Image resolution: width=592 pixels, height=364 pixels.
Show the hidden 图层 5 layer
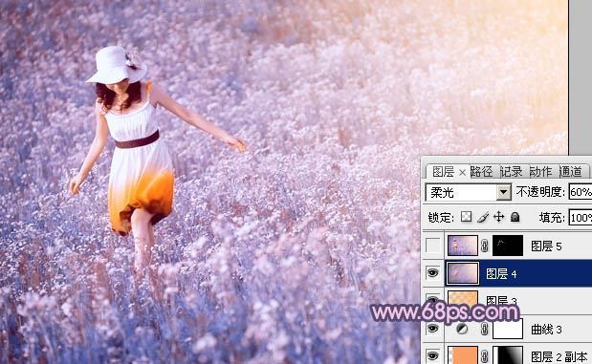[x=432, y=246]
